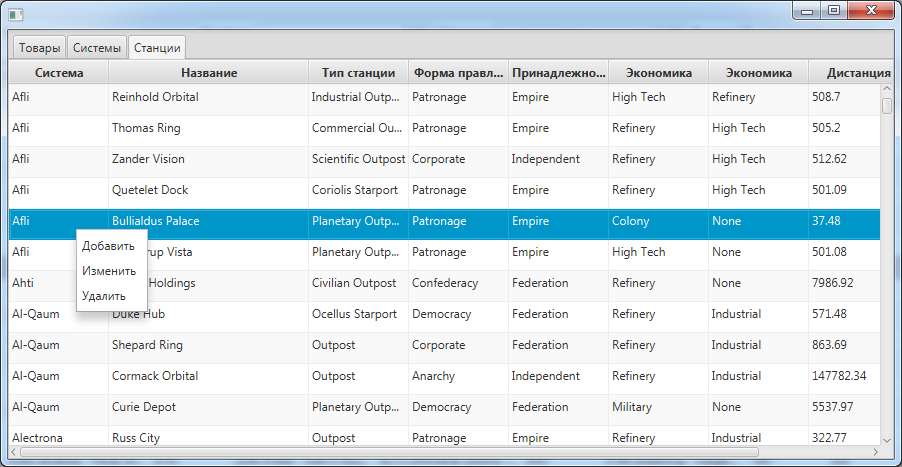Select the Cormack Orbital station row
Viewport: 902px width, 467px height.
(x=444, y=376)
